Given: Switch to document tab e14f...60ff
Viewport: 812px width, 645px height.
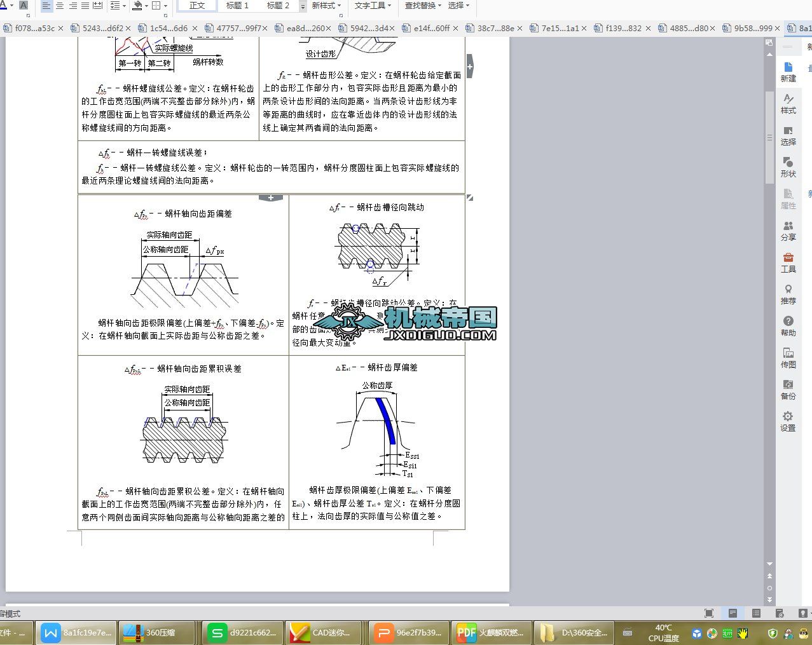Looking at the screenshot, I should (432, 28).
